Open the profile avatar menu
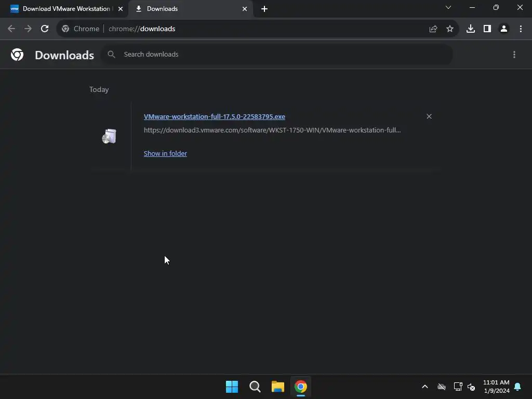The height and width of the screenshot is (399, 532). pos(504,29)
